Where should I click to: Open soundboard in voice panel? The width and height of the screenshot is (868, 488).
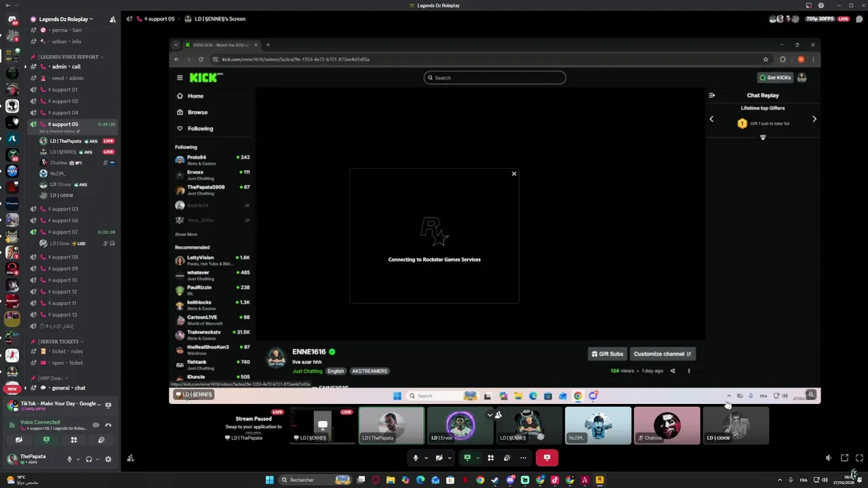101,440
